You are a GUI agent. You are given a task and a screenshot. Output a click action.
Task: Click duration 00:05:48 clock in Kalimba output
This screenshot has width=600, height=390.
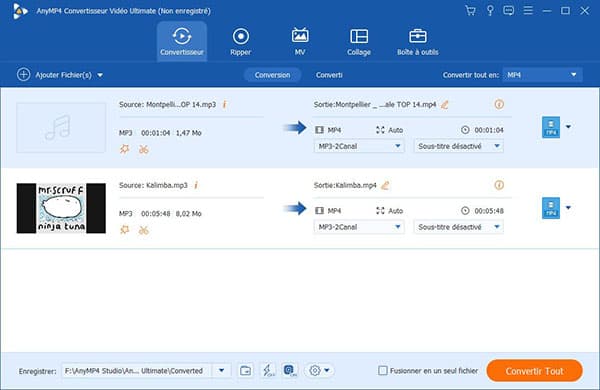[x=465, y=211]
